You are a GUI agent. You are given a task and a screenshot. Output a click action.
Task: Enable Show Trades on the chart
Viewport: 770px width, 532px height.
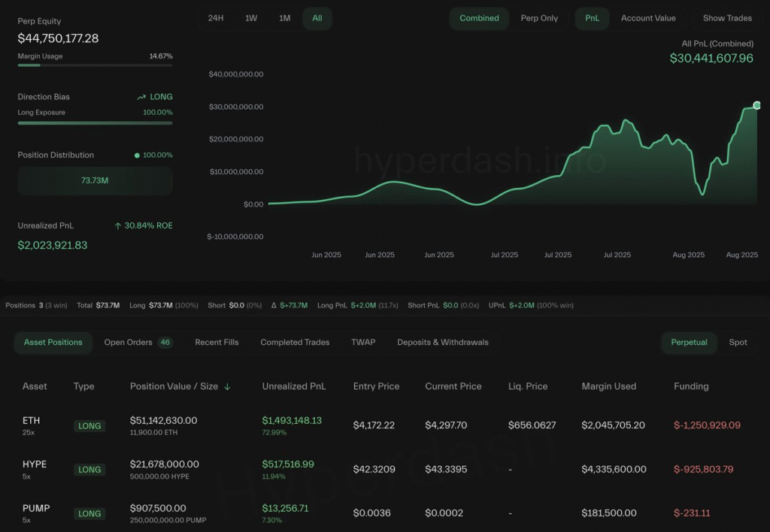click(x=726, y=18)
